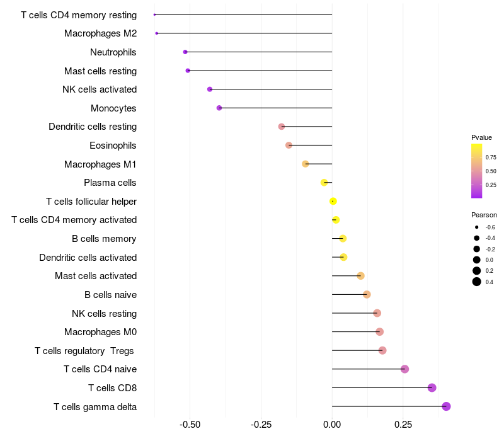Click the -0.50 x-axis tick label
Viewport: 504px width, 441px height.
tap(190, 425)
